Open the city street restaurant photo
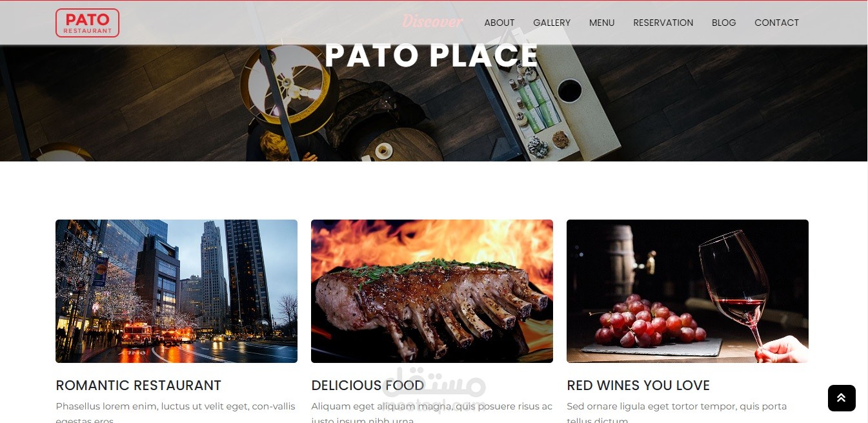Image resolution: width=868 pixels, height=423 pixels. pyautogui.click(x=176, y=291)
